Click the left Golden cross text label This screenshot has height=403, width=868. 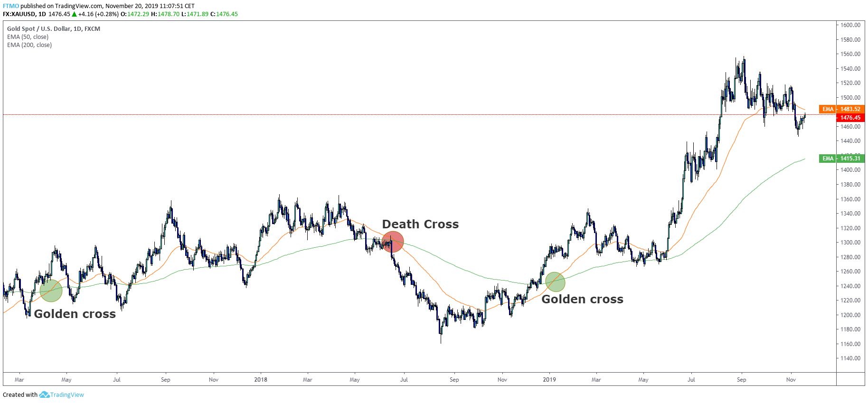click(x=75, y=314)
